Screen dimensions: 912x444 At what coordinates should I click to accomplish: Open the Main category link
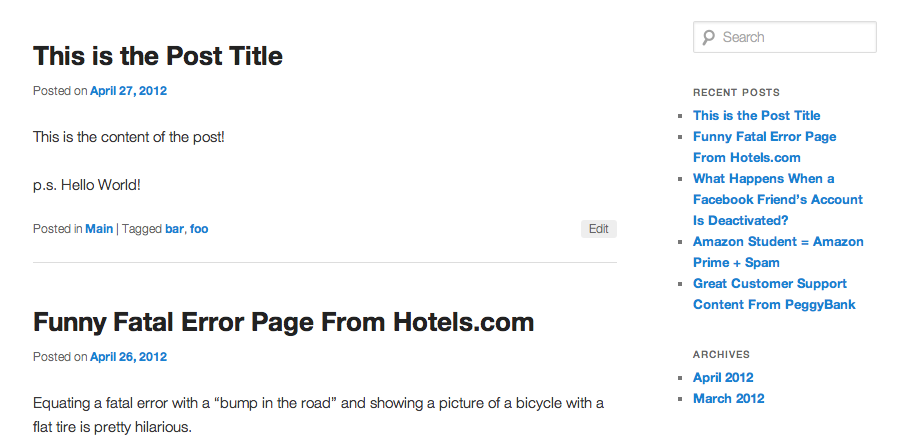coord(99,229)
